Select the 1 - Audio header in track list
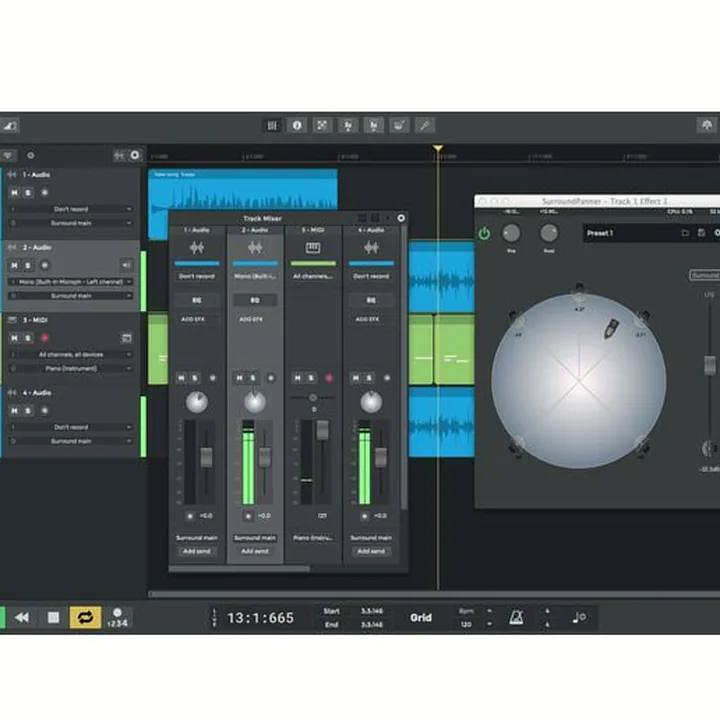720x720 pixels. pos(36,175)
